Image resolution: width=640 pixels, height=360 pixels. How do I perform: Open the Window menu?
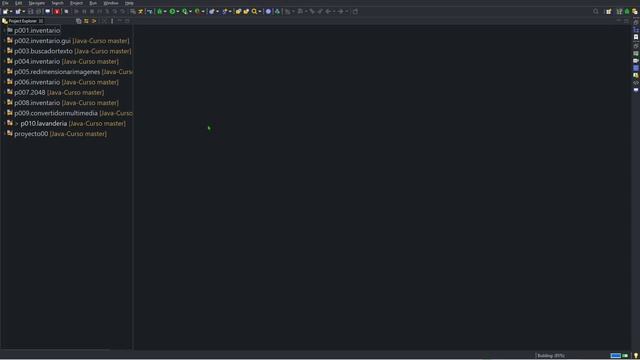click(111, 3)
